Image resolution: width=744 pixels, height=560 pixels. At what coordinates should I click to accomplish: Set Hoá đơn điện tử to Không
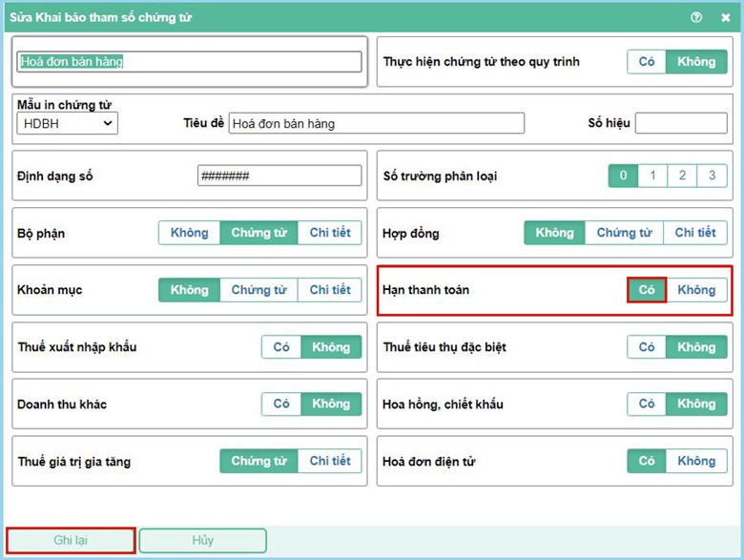tap(696, 462)
